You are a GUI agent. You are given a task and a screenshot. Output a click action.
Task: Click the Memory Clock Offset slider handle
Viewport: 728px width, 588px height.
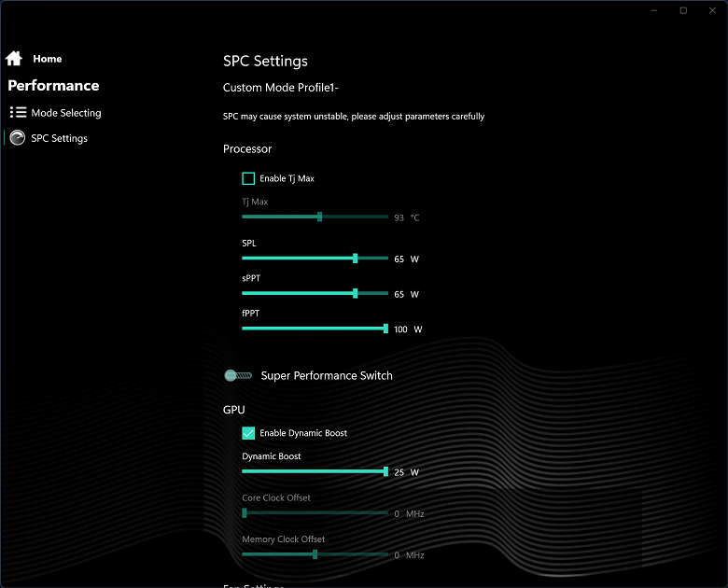coord(315,554)
